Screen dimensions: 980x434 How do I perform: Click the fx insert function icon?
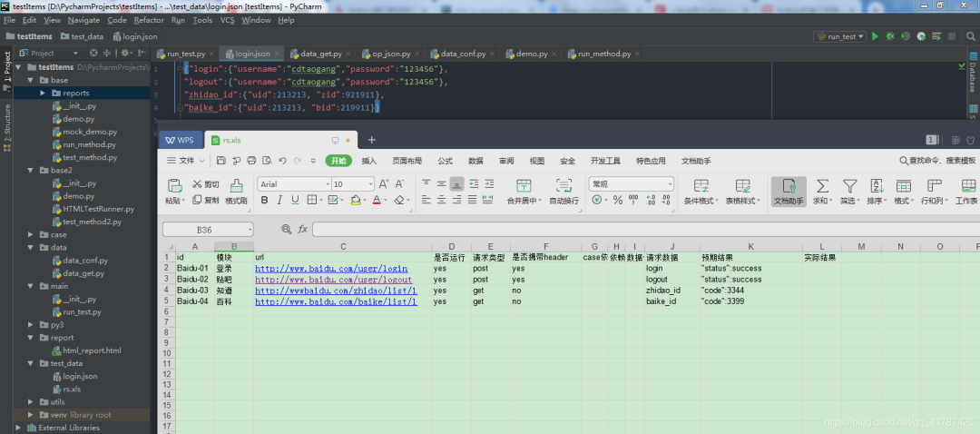(302, 230)
